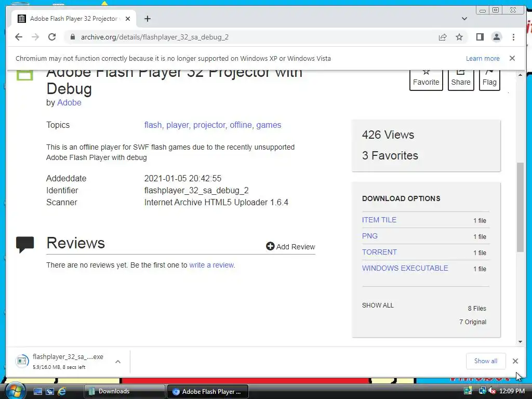Click the 2021-01-05 20:42:55 date value
This screenshot has height=399, width=532.
point(182,179)
